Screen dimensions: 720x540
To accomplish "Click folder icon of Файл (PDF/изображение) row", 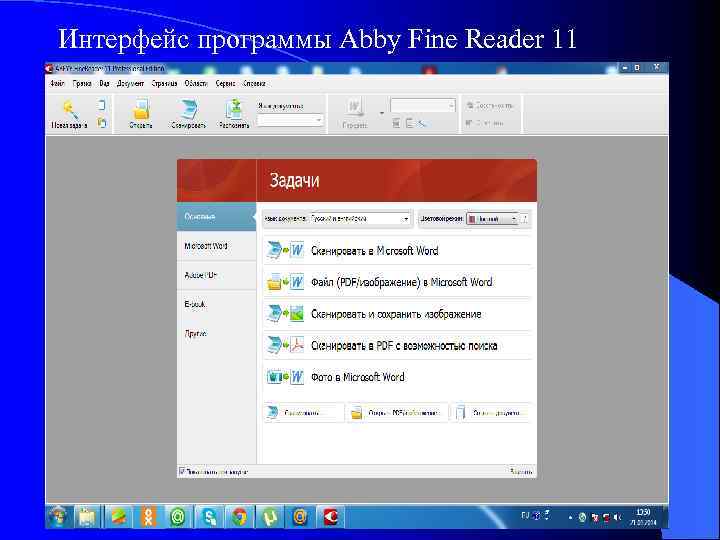I will pos(274,282).
